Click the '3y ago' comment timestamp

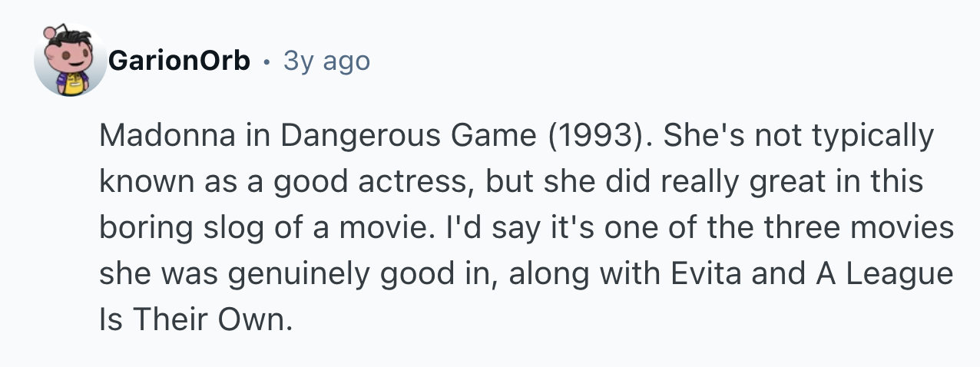[x=326, y=61]
